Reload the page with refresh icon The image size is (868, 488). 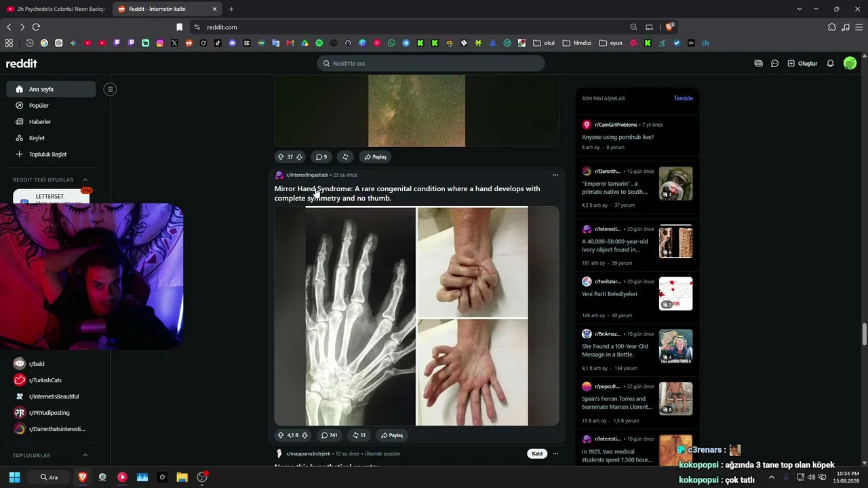(36, 27)
